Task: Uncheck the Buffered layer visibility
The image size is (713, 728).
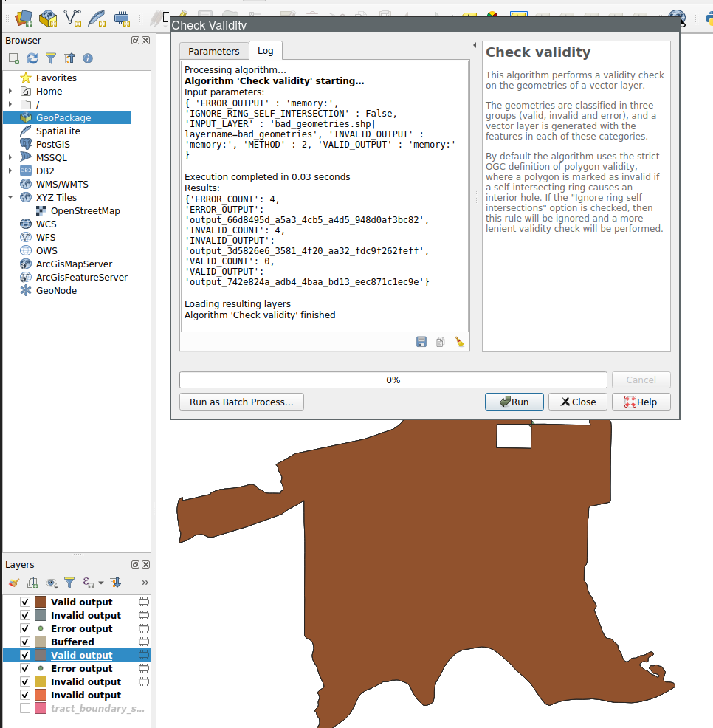Action: click(25, 642)
